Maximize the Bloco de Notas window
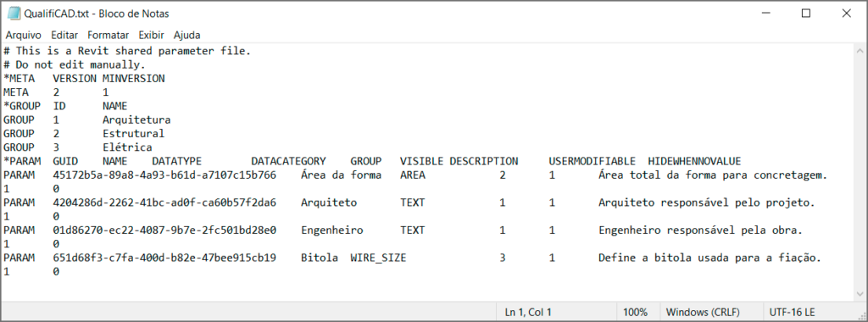868x322 pixels. point(806,14)
